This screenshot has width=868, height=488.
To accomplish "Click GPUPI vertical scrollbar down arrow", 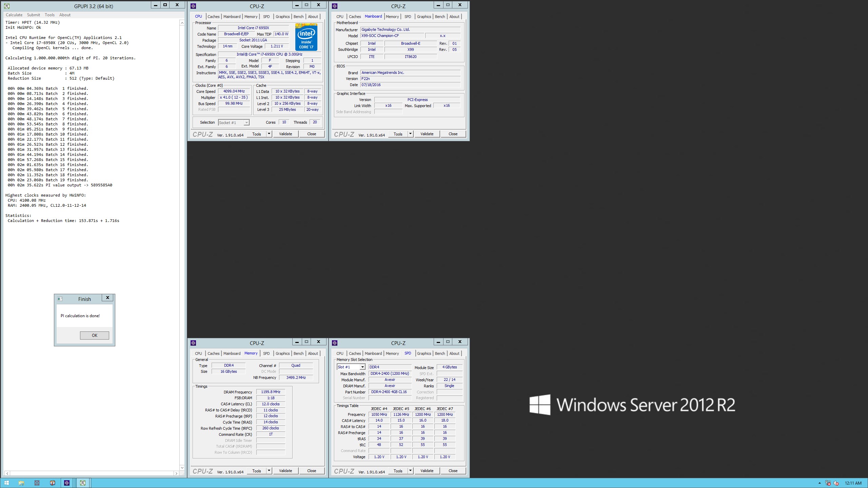I will click(182, 468).
